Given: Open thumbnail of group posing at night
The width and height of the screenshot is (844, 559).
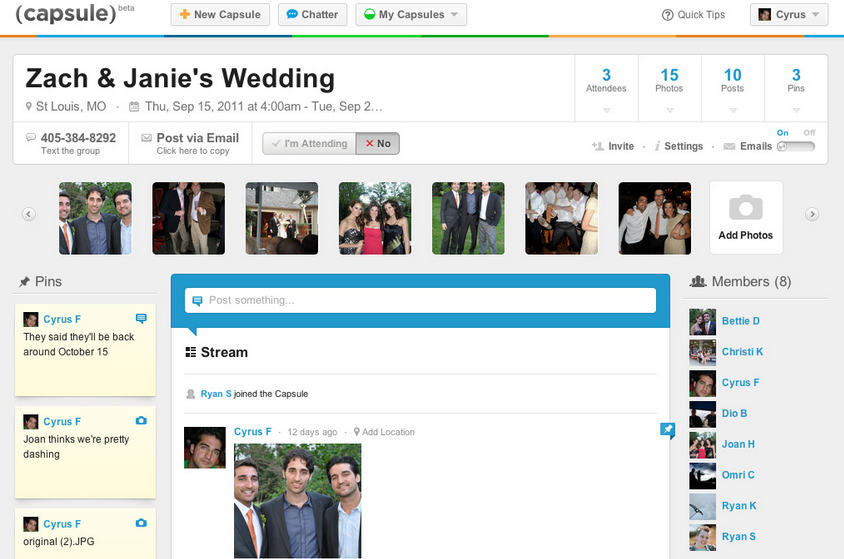Looking at the screenshot, I should click(x=655, y=218).
